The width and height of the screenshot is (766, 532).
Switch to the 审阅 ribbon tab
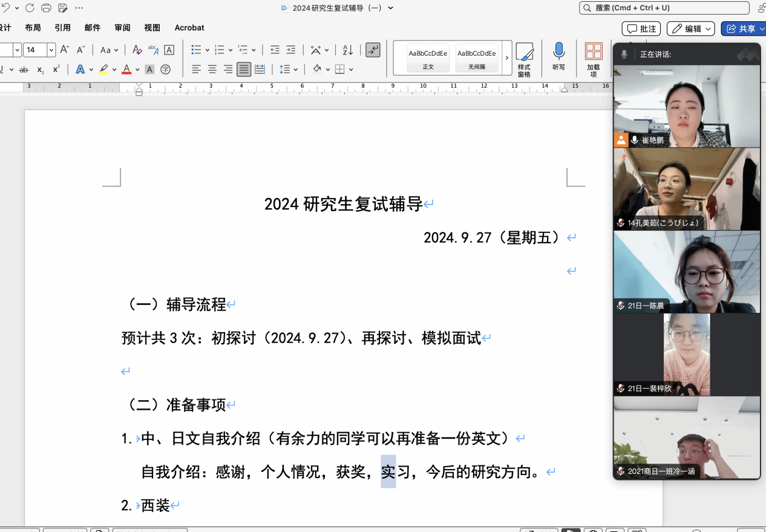pos(122,28)
